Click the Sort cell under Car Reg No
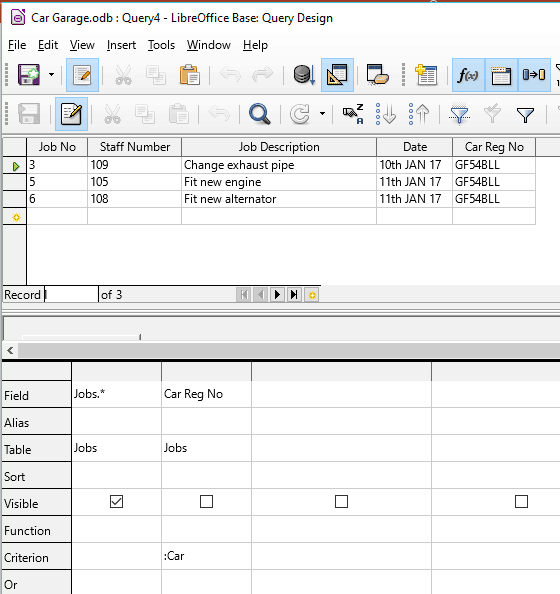Screen dimensions: 560x594 point(206,475)
